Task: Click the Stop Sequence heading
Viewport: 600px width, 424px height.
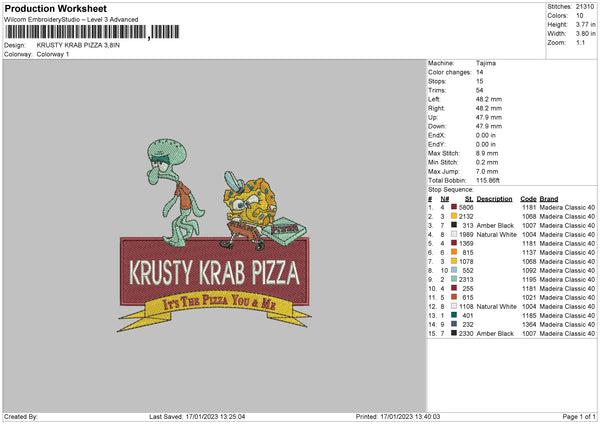Action: point(450,190)
